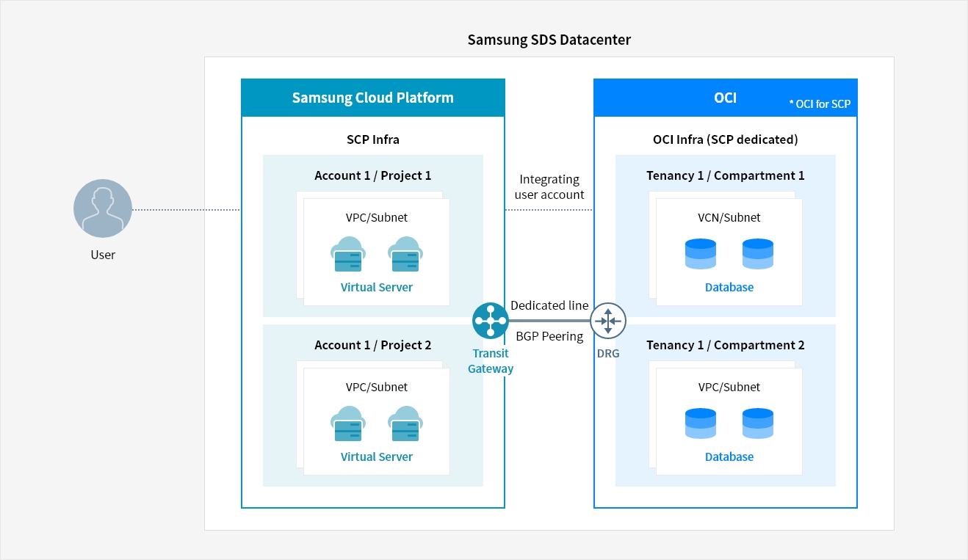
Task: Select right Virtual Server icon in Project 1
Action: click(405, 254)
